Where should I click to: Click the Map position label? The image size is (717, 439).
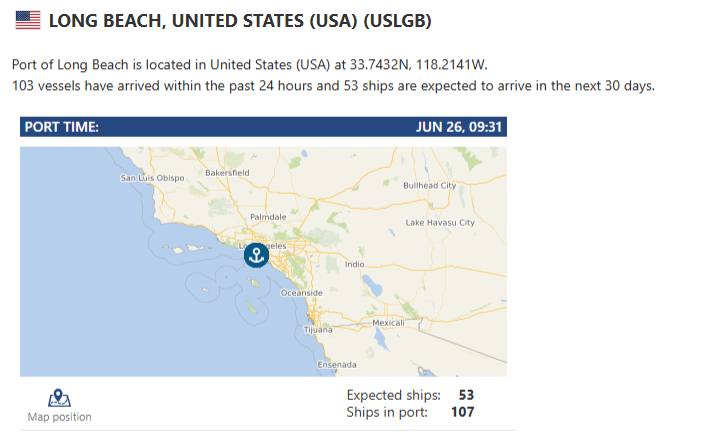pyautogui.click(x=59, y=417)
